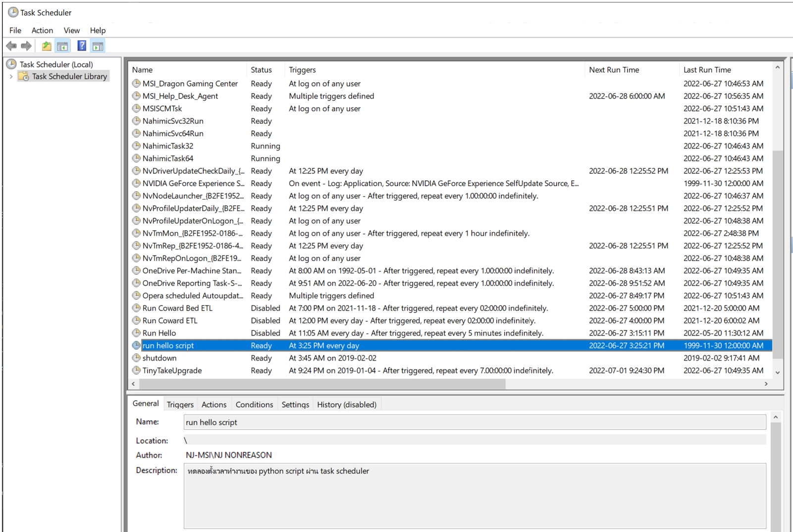Open the View menu
The width and height of the screenshot is (793, 532).
click(x=71, y=30)
